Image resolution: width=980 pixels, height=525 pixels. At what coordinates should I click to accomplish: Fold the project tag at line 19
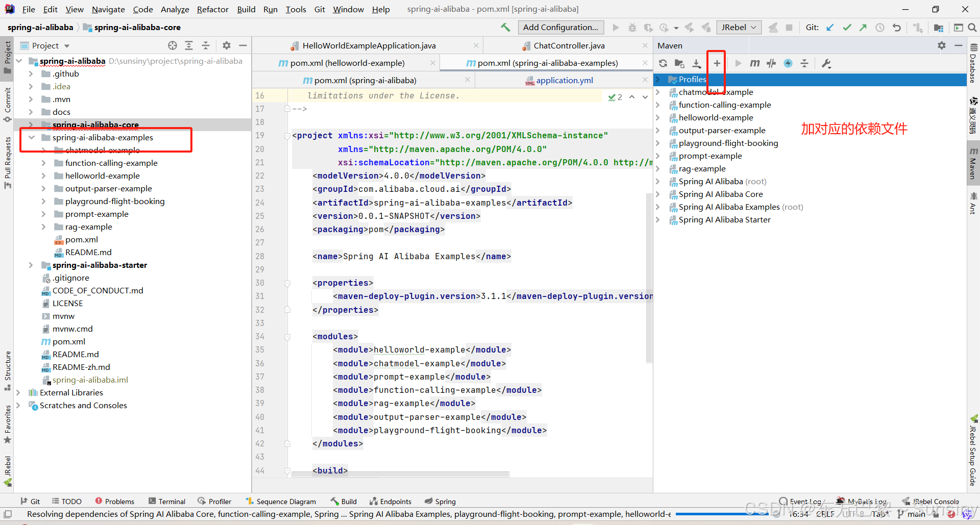tap(287, 136)
